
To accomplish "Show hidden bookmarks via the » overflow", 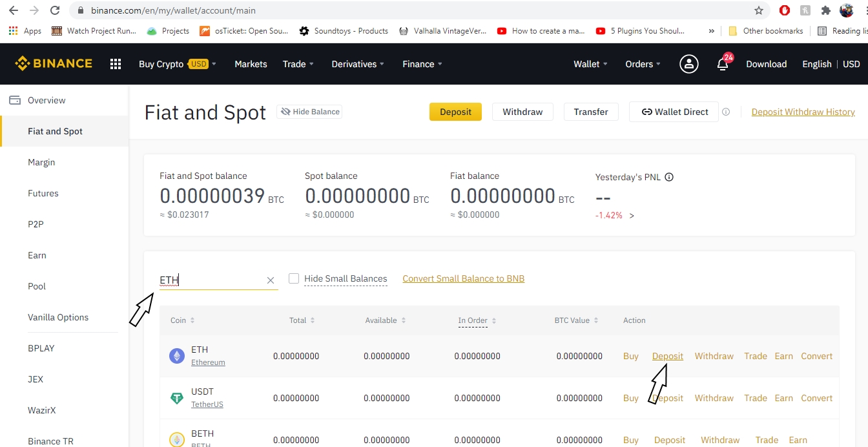I will [712, 31].
